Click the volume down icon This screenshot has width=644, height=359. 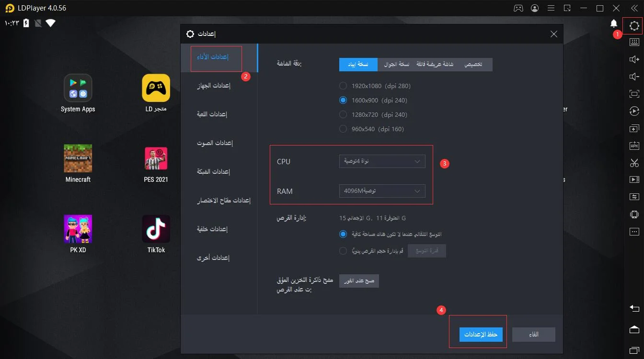pyautogui.click(x=634, y=77)
